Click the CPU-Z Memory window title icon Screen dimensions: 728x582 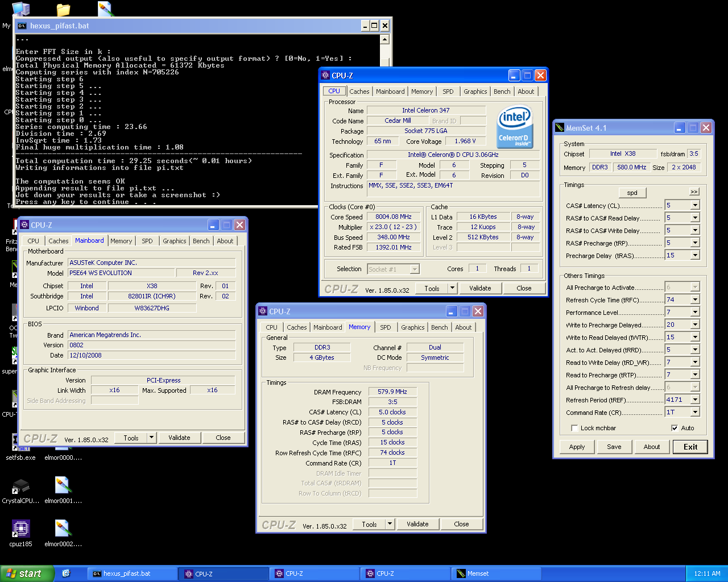tap(263, 311)
